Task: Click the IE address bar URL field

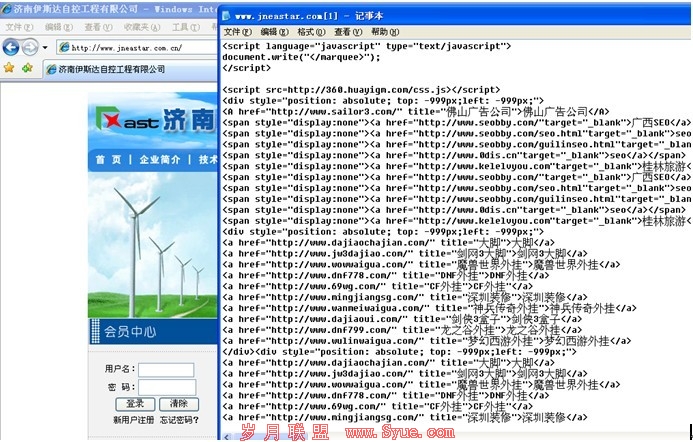Action: (137, 48)
